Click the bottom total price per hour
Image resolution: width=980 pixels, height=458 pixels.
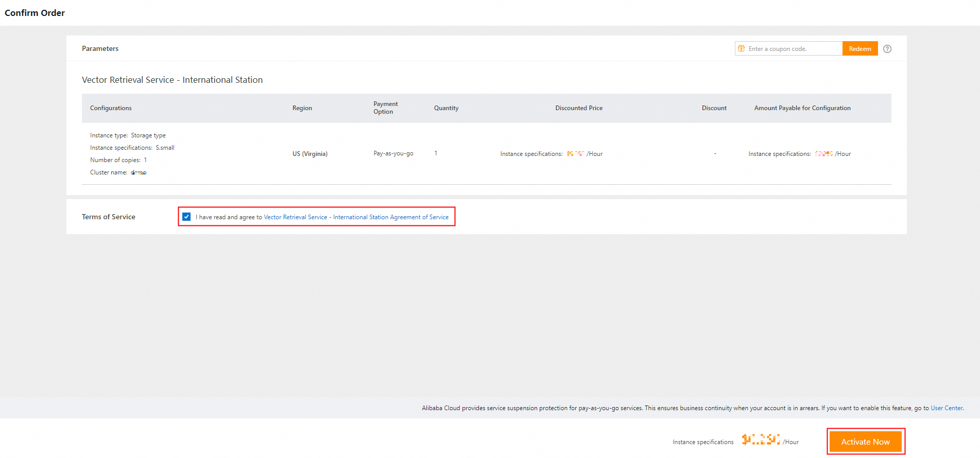[770, 440]
